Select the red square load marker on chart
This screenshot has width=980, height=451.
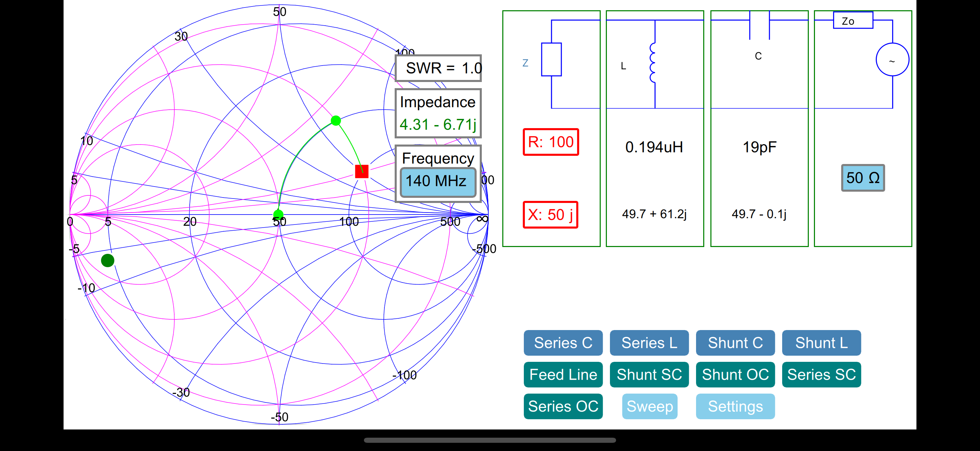[362, 172]
